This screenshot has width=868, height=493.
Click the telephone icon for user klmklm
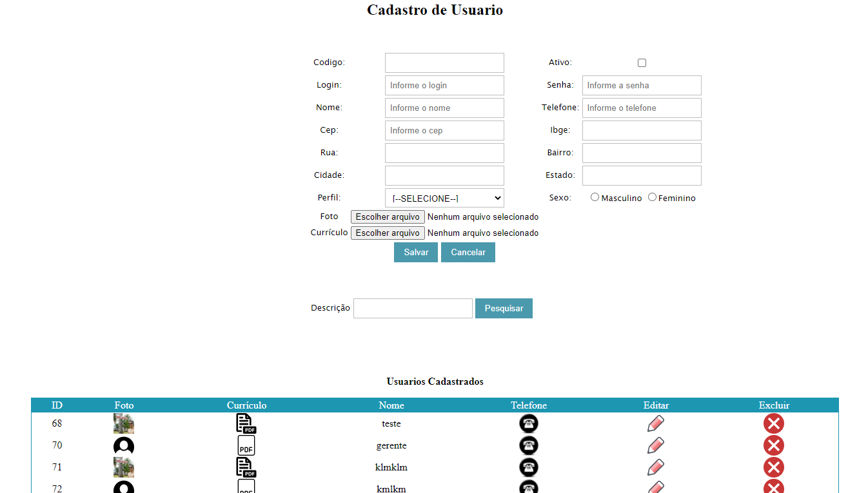click(x=529, y=467)
